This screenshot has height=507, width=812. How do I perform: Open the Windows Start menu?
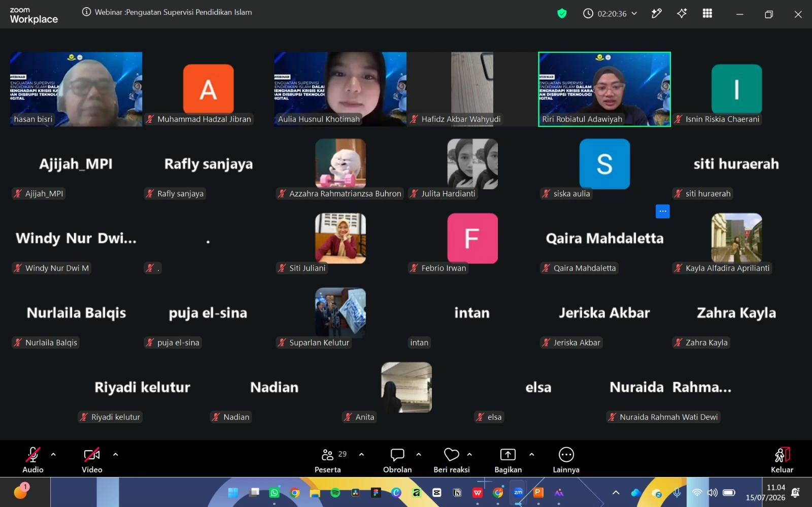[233, 492]
